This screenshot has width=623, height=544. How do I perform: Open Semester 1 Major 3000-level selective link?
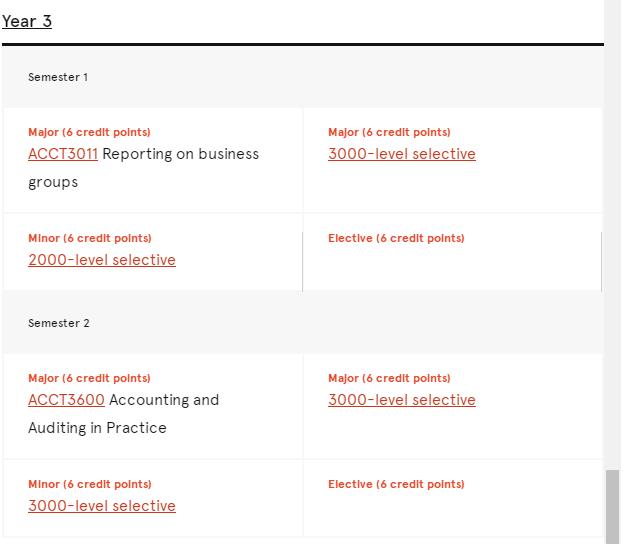(402, 154)
